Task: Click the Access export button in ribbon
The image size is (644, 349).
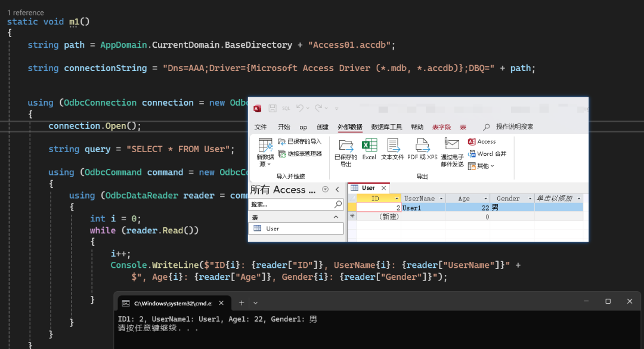Action: point(482,141)
